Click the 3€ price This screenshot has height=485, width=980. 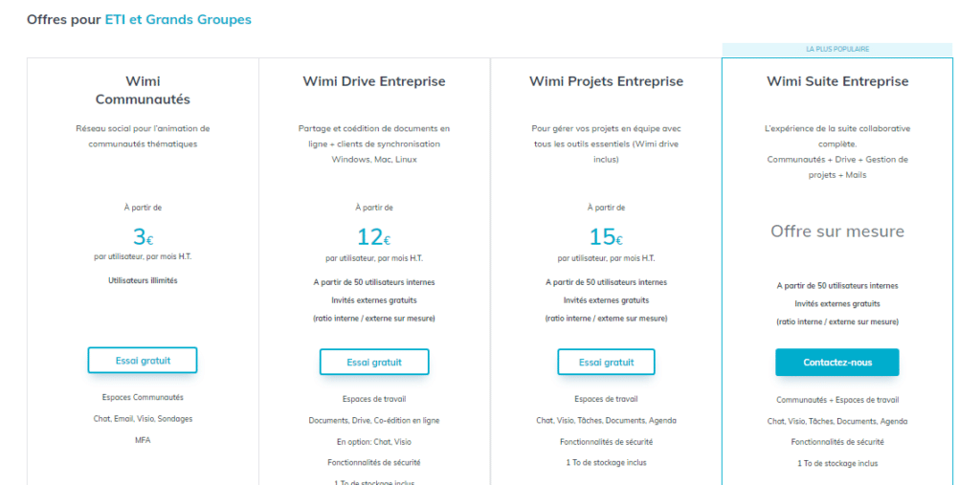click(x=143, y=237)
